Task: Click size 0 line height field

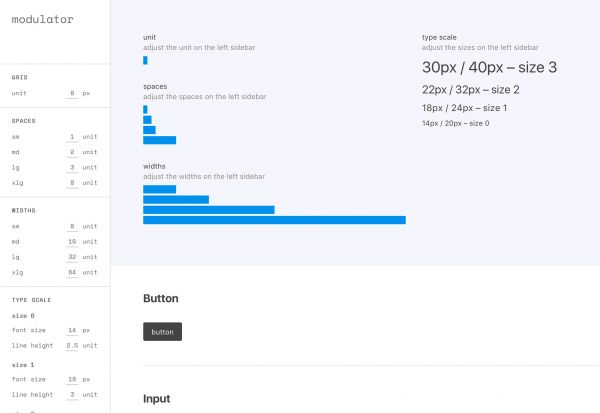Action: pos(72,345)
